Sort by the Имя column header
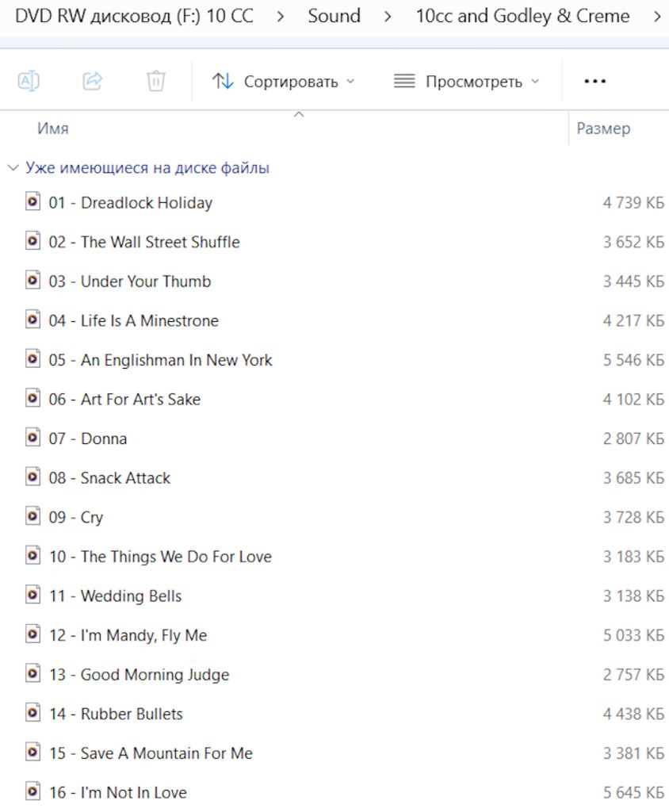The image size is (669, 812). [53, 128]
